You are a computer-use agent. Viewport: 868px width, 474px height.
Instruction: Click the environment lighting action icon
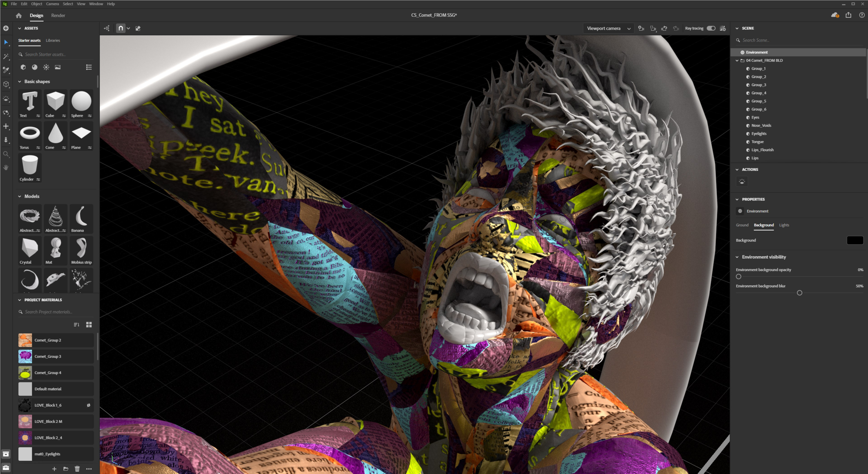point(742,182)
